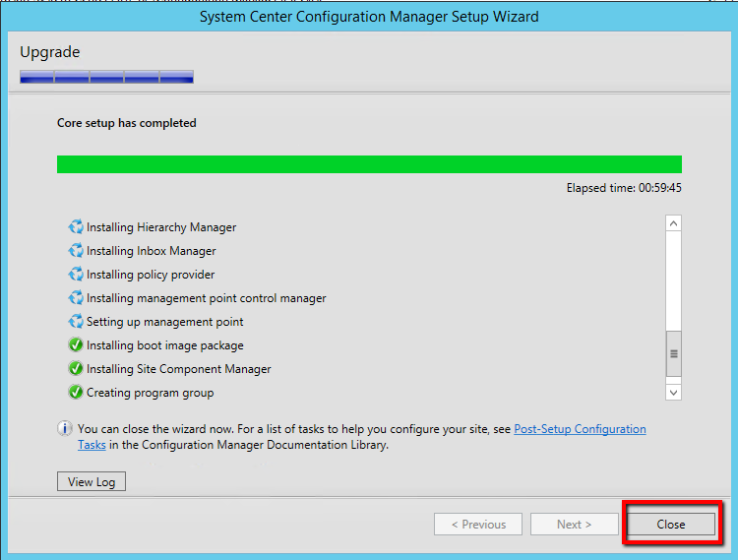The image size is (738, 560).
Task: Click the green checkmark for boot image package
Action: [x=76, y=345]
